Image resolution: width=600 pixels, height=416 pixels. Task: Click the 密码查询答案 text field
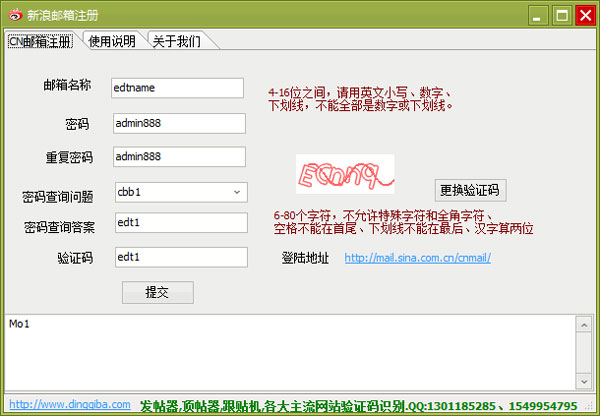[178, 223]
